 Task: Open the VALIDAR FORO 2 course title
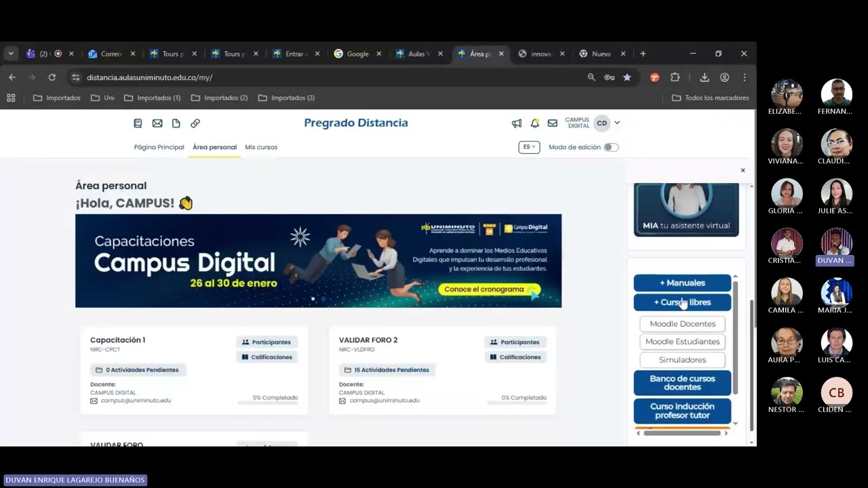368,340
